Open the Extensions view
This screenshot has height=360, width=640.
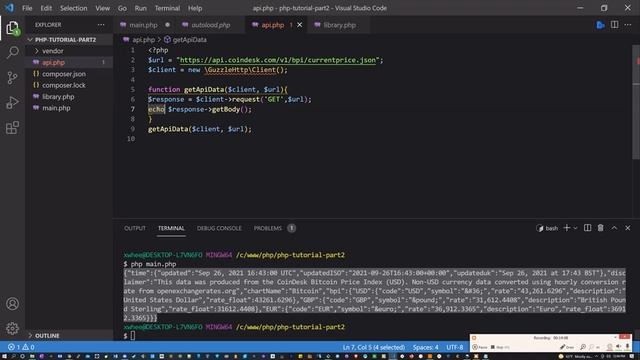click(x=13, y=127)
